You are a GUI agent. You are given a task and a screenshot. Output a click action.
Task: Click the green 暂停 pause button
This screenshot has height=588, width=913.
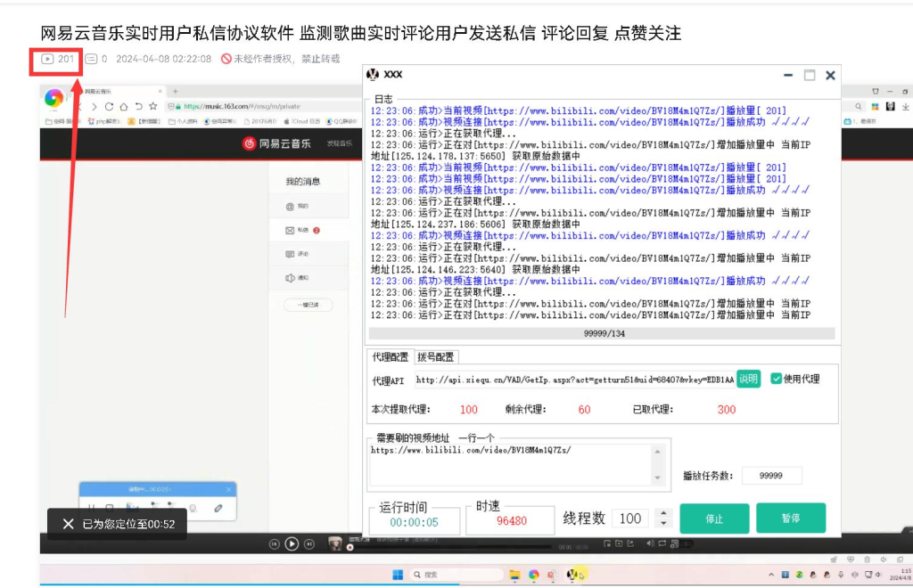[x=791, y=518]
